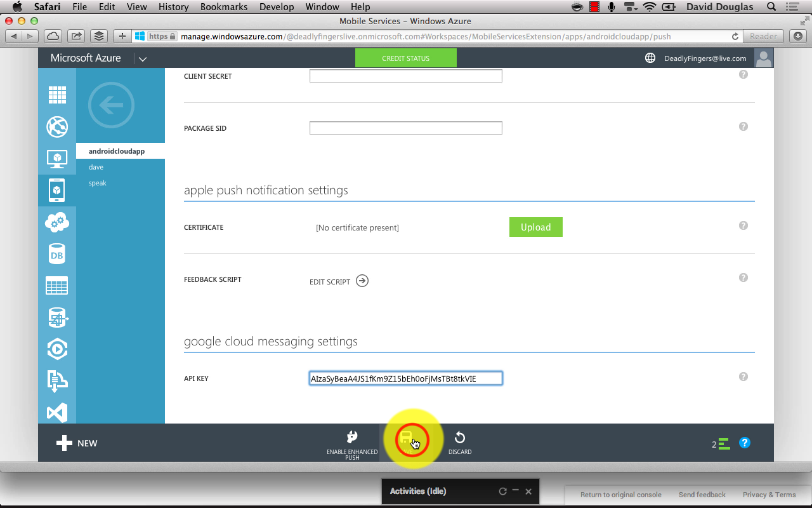Click help icon beside Client Secret
Viewport: 812px width, 508px height.
tap(743, 74)
